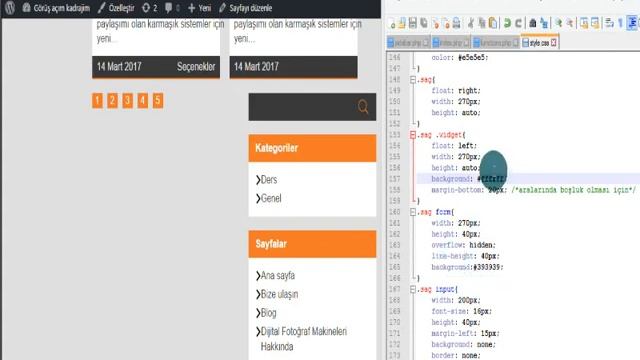Click the background:#393939 code line
640x360 pixels.
[x=467, y=267]
